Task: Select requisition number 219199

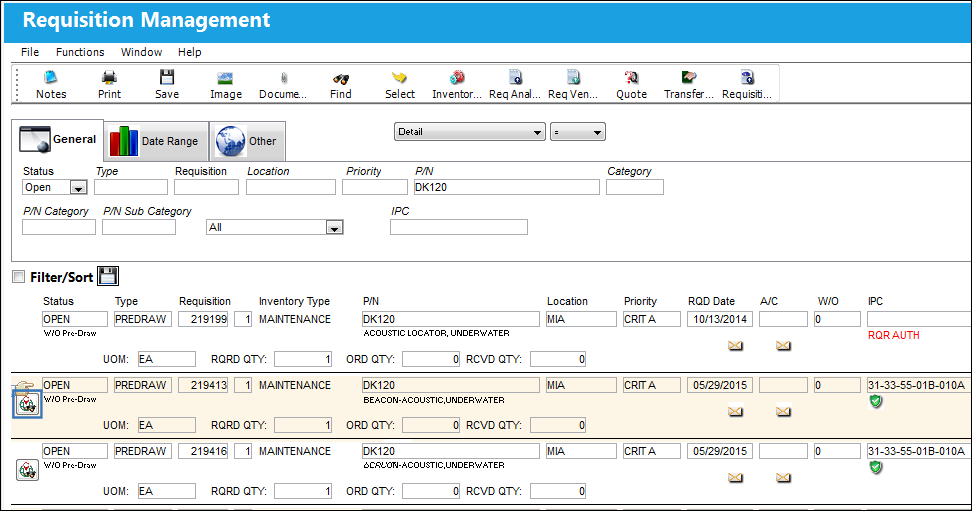Action: 203,319
